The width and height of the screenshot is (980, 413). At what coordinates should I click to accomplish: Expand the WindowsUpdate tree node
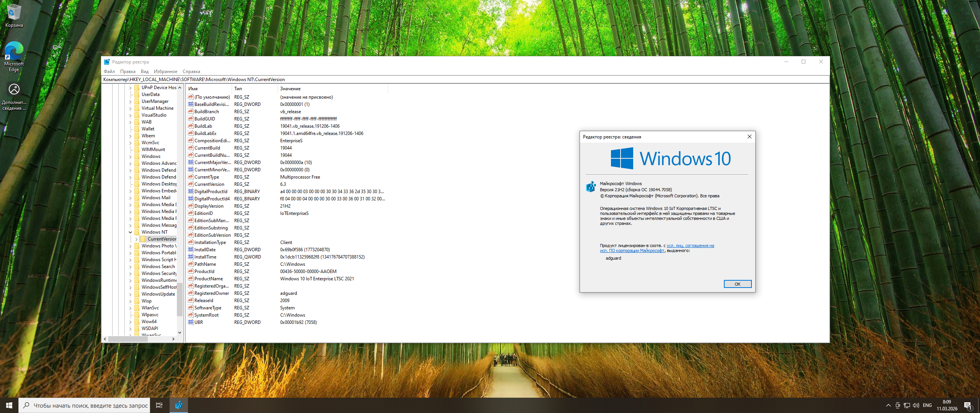130,294
